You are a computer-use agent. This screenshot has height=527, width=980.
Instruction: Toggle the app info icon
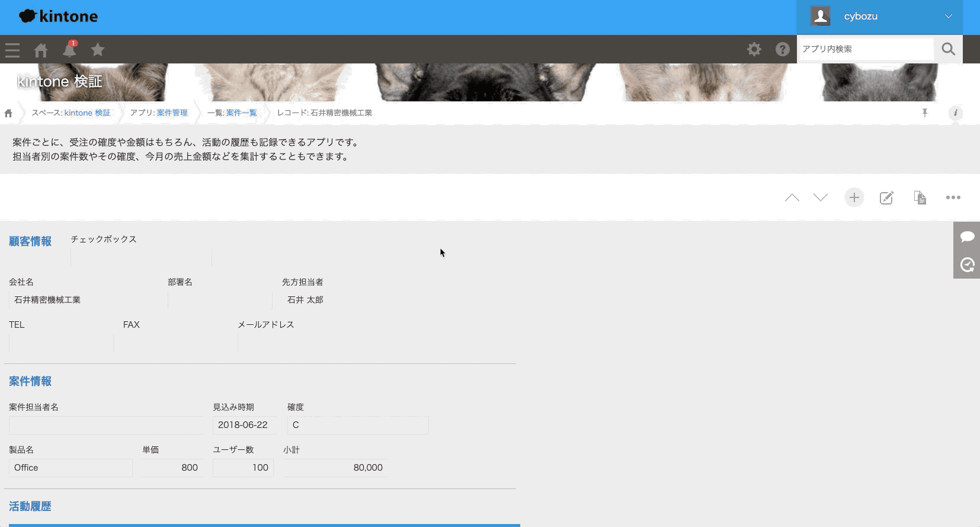(955, 113)
